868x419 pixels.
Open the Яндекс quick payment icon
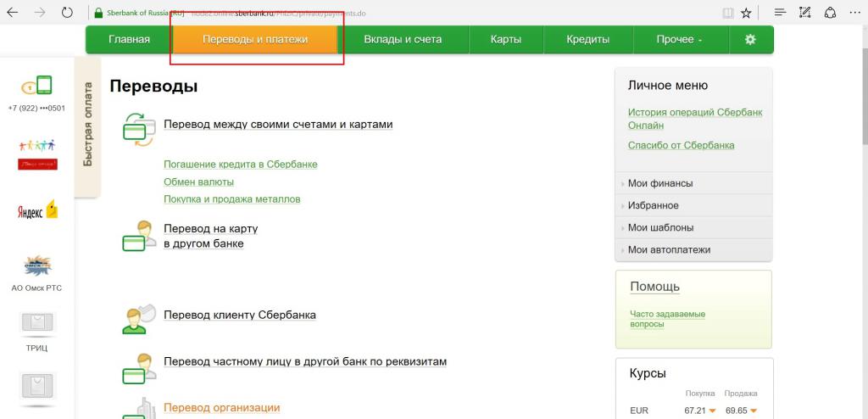point(37,210)
